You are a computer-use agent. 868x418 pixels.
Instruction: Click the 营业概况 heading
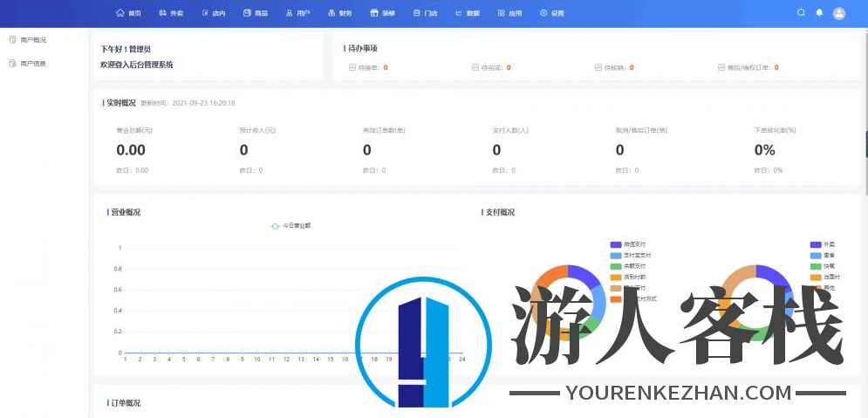124,212
